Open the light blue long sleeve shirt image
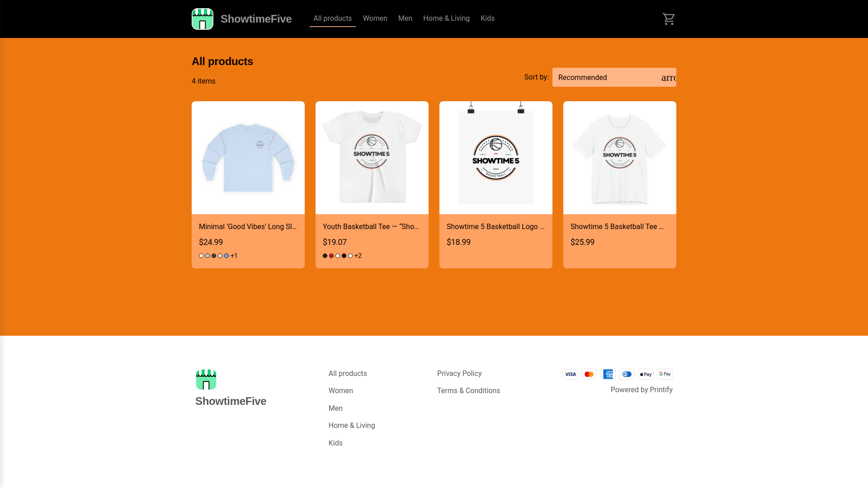Viewport: 868px width, 488px height. tap(248, 158)
